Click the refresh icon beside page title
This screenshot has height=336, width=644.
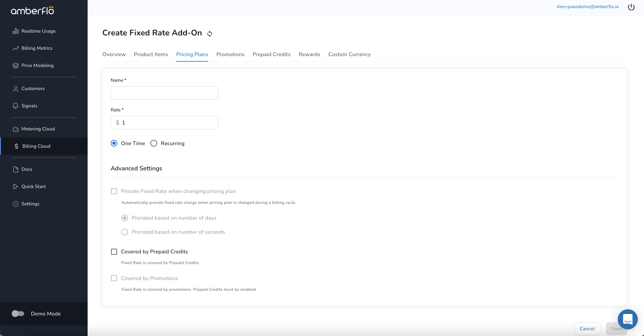click(210, 34)
